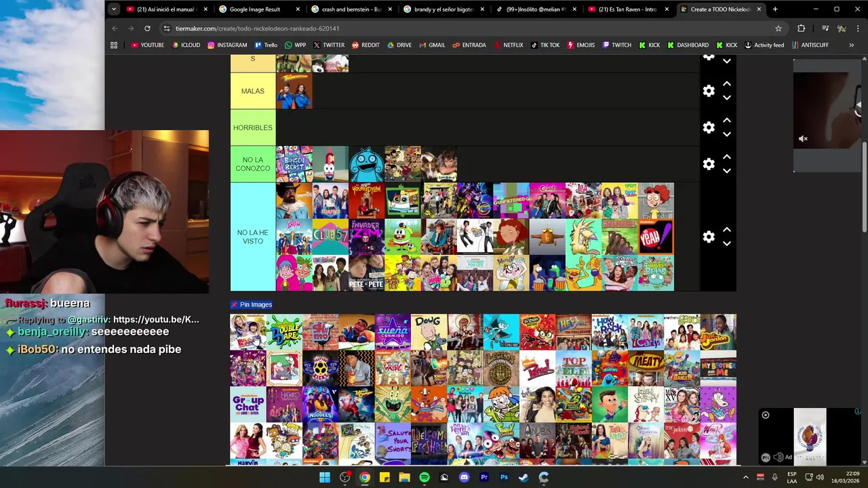Image resolution: width=868 pixels, height=488 pixels.
Task: Select the Mr. Meaty image
Action: (646, 368)
